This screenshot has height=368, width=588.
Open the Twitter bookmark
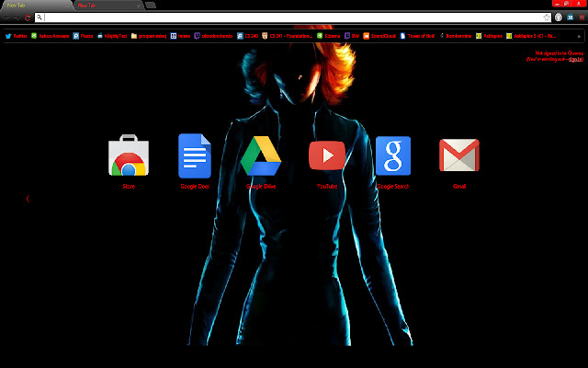(17, 36)
